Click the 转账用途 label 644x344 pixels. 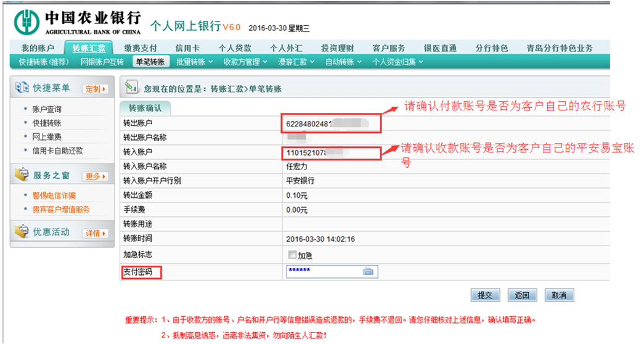pos(137,224)
